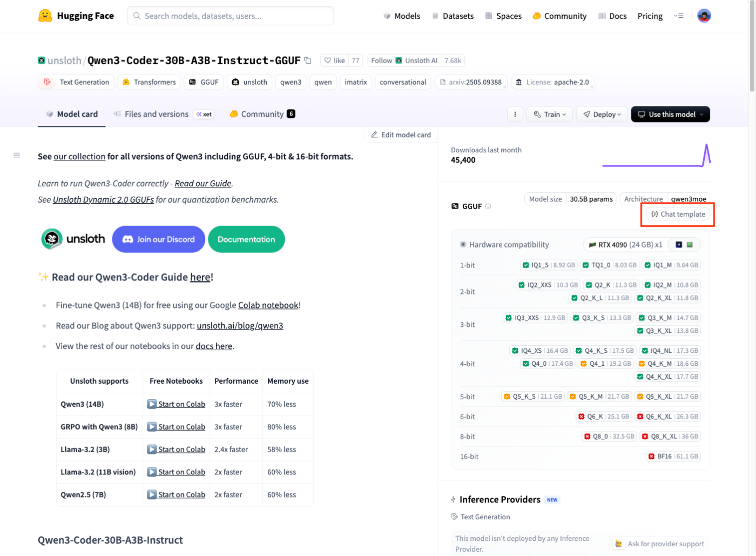This screenshot has height=556, width=756.
Task: Open the more navigation menu icon beside Pricing
Action: pyautogui.click(x=679, y=16)
